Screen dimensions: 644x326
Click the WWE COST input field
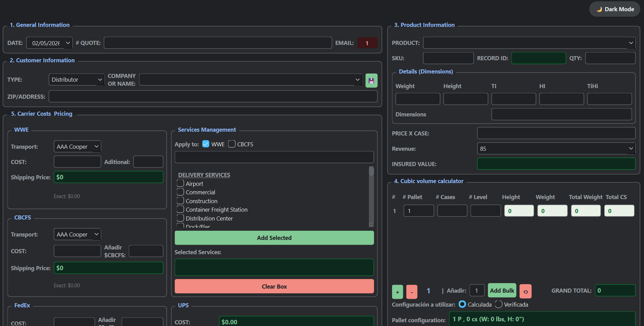click(x=77, y=162)
